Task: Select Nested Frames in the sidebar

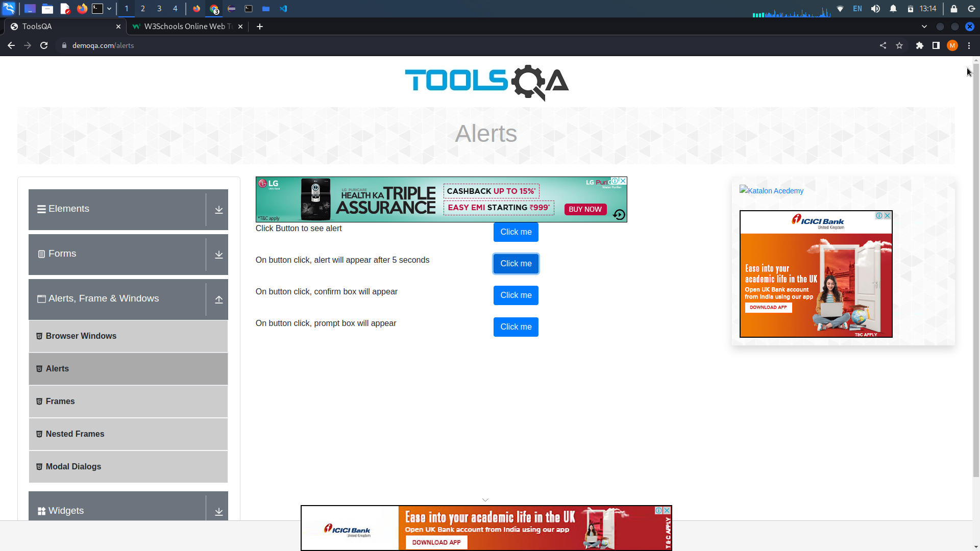Action: coord(75,434)
